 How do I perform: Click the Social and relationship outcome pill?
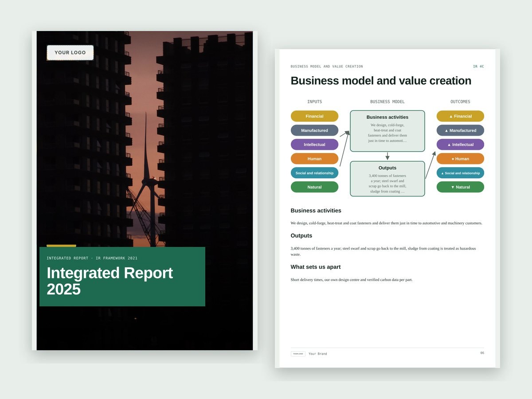point(460,173)
